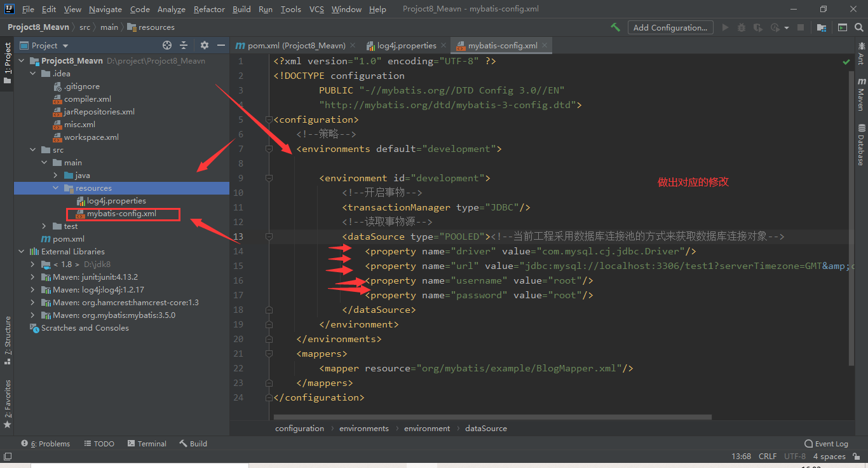
Task: Click the tool windows quick-access icon
Action: click(x=8, y=456)
